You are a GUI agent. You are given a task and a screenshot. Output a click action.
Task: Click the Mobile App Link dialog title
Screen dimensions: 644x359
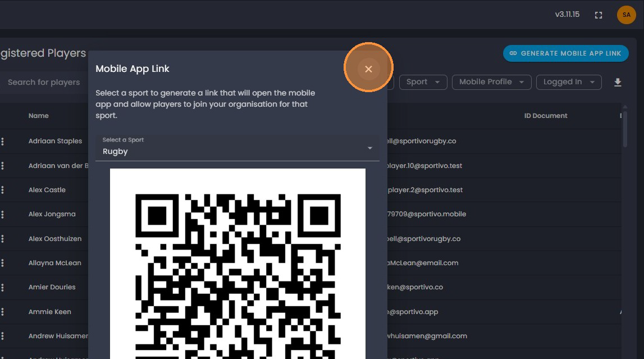coord(133,69)
